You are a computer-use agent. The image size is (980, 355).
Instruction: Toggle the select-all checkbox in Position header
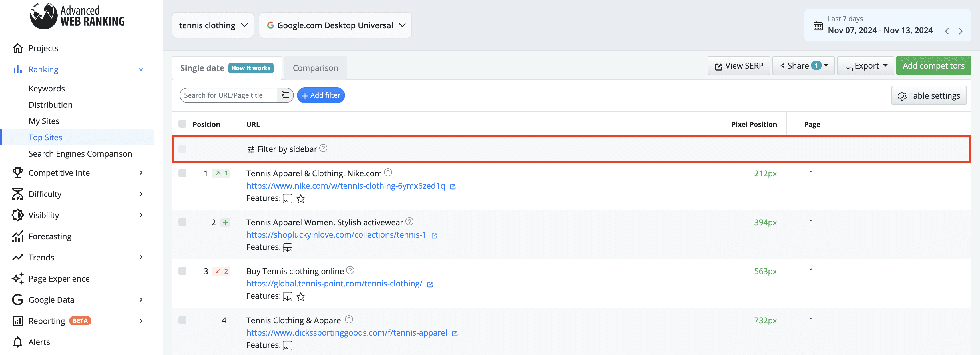tap(183, 124)
